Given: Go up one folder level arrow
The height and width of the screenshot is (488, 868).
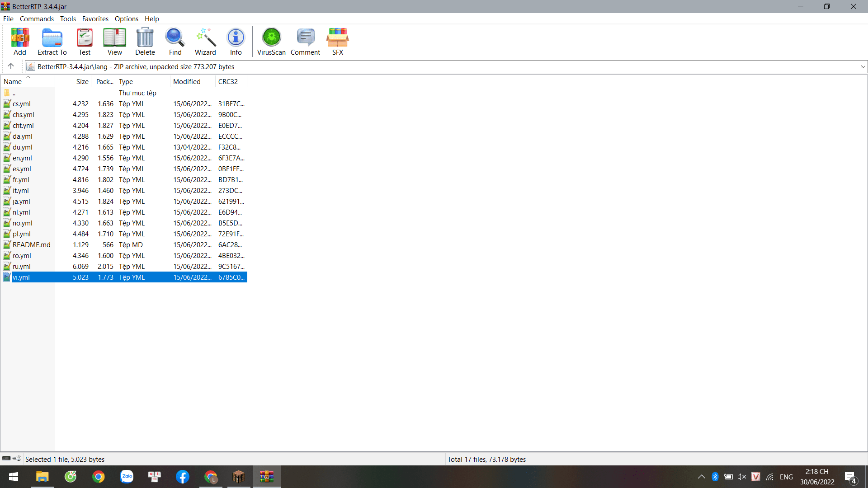Looking at the screenshot, I should (x=11, y=66).
